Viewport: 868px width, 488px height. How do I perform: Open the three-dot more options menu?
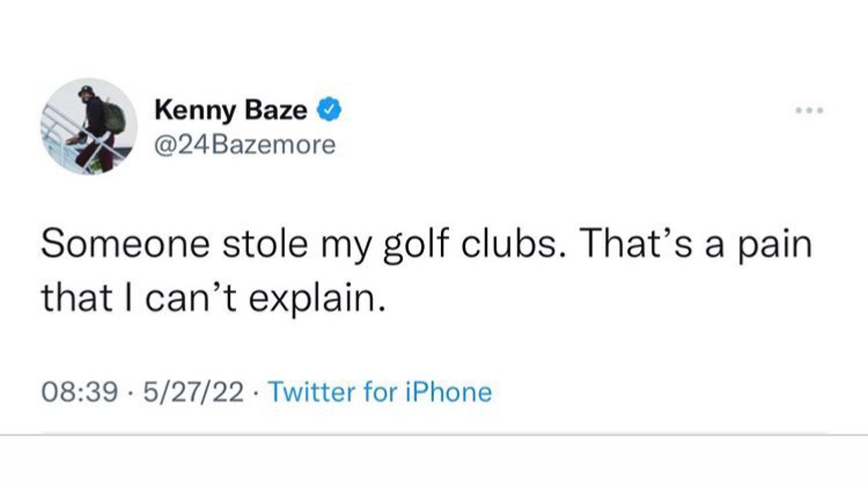[x=809, y=111]
